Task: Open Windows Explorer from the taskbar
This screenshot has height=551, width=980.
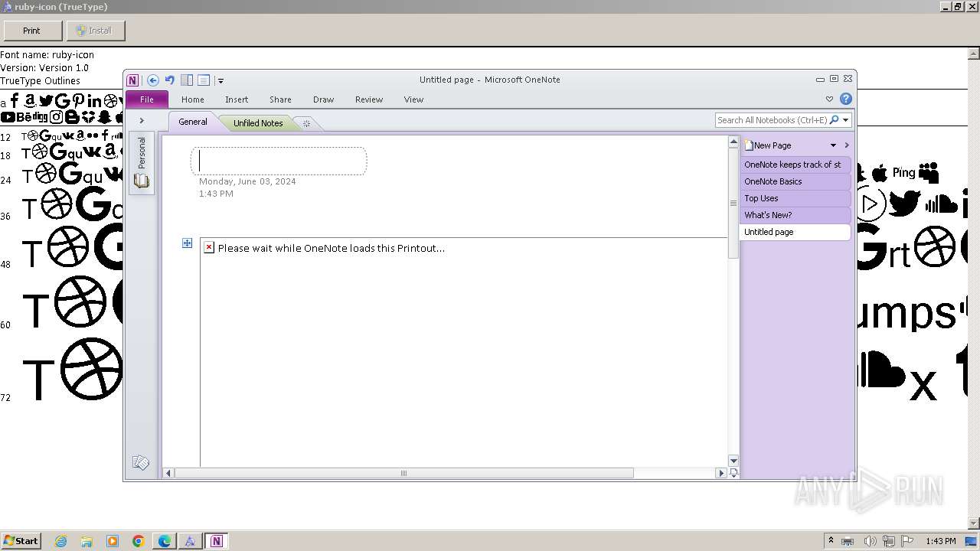Action: (x=87, y=541)
